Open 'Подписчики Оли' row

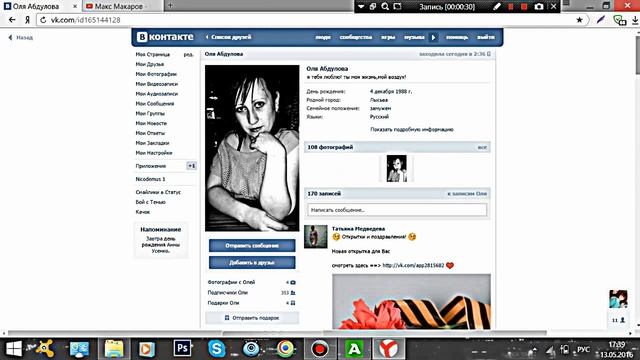click(252, 293)
